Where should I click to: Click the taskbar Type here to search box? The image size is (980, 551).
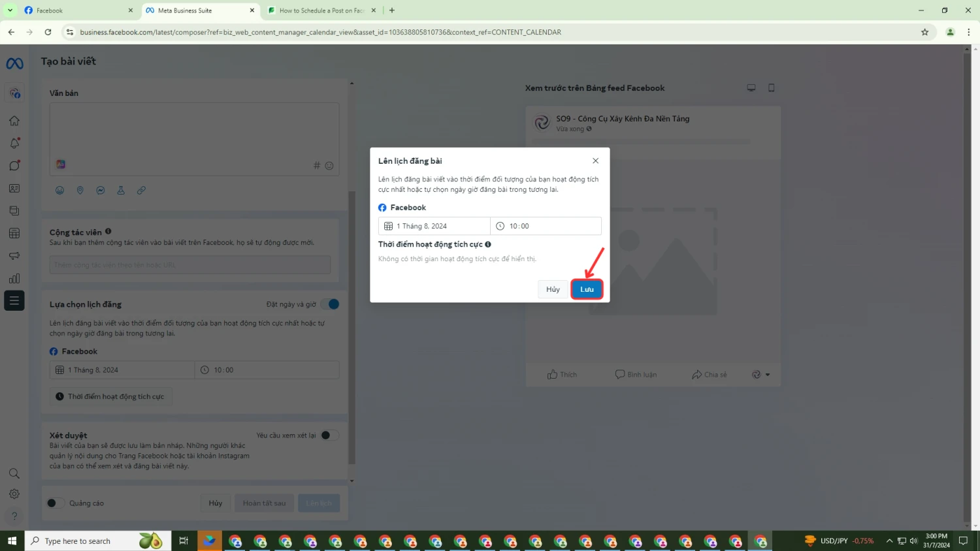coord(98,541)
